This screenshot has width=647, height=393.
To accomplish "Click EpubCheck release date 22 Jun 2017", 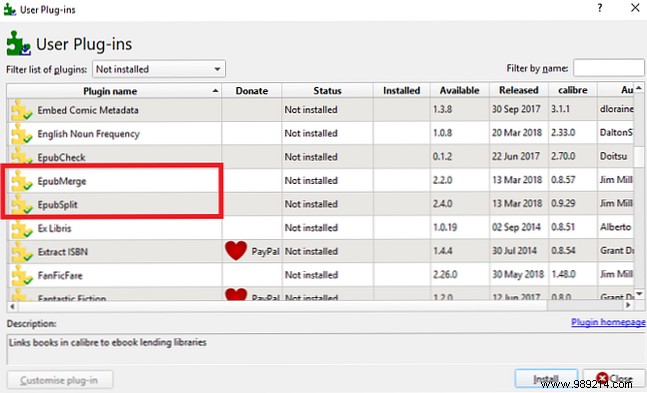I will (x=516, y=156).
